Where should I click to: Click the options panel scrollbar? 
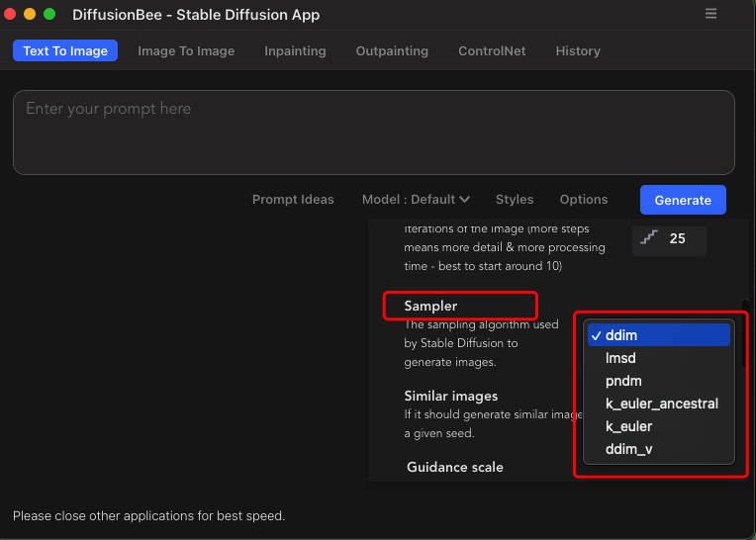745,334
